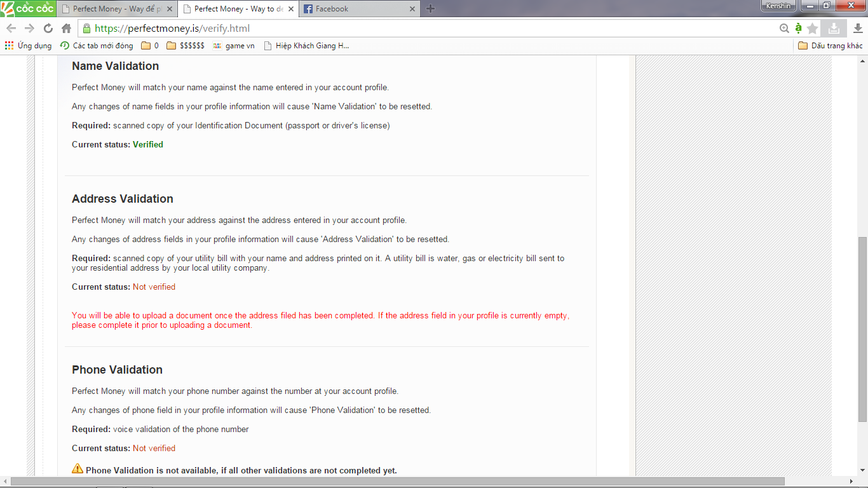Viewport: 868px width, 488px height.
Task: Open the 'game vn' bookmark
Action: [x=234, y=46]
